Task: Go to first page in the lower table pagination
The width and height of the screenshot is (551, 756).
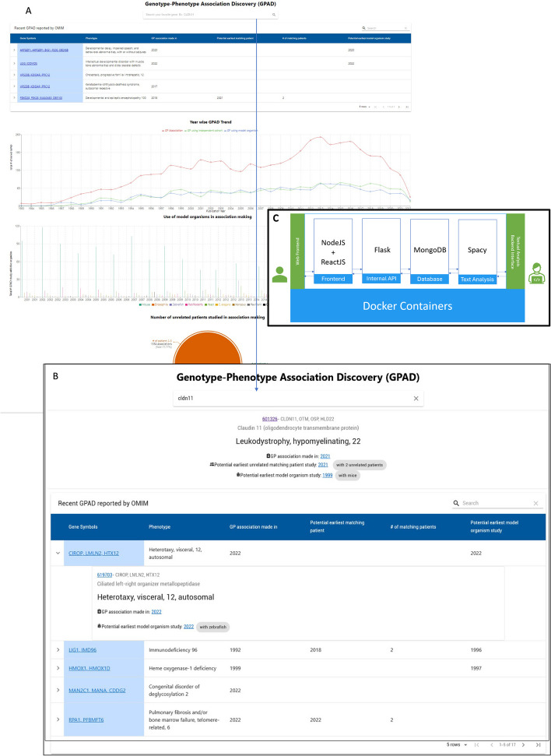Action: tap(476, 744)
